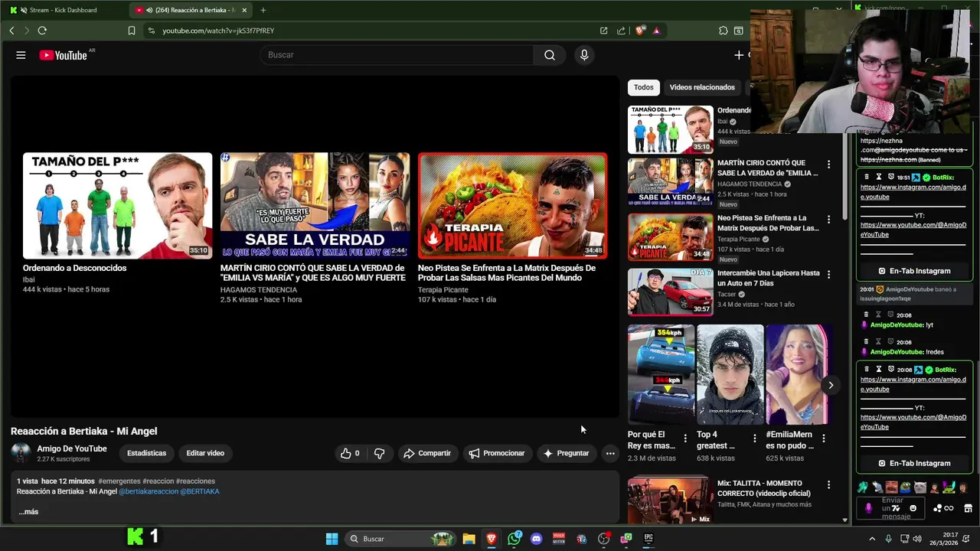
Task: Open the @bertiakareaccion mention link
Action: [x=149, y=491]
